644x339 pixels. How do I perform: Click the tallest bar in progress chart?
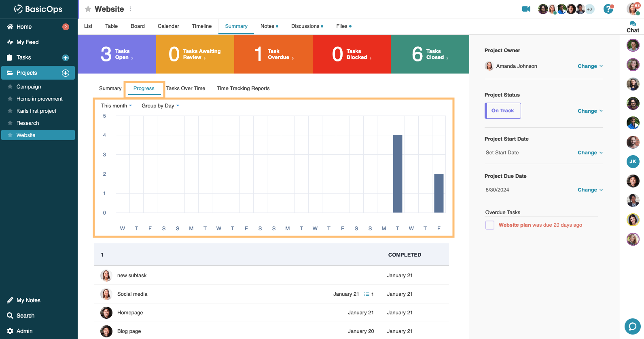pyautogui.click(x=397, y=174)
